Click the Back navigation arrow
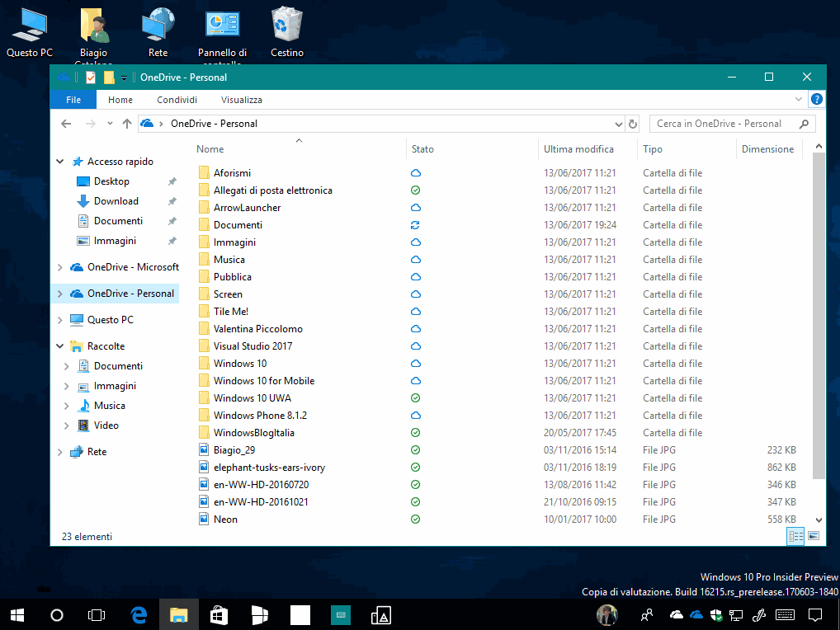 pos(66,124)
